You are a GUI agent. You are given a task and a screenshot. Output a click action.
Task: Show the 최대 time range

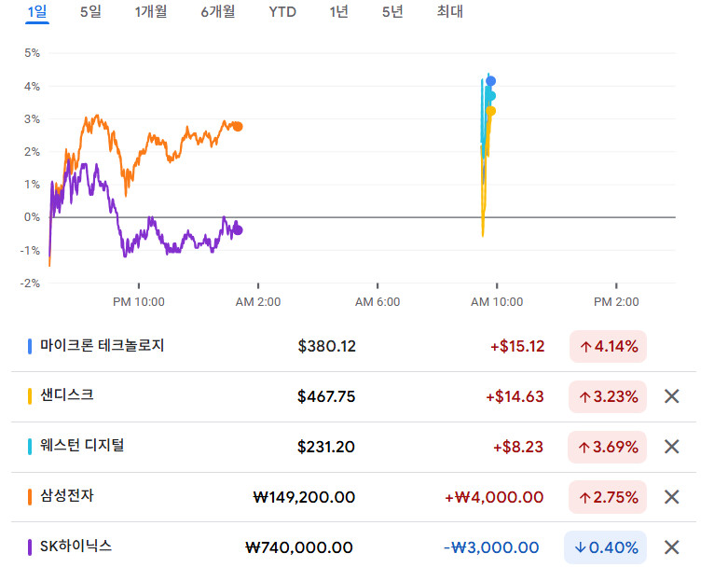449,12
